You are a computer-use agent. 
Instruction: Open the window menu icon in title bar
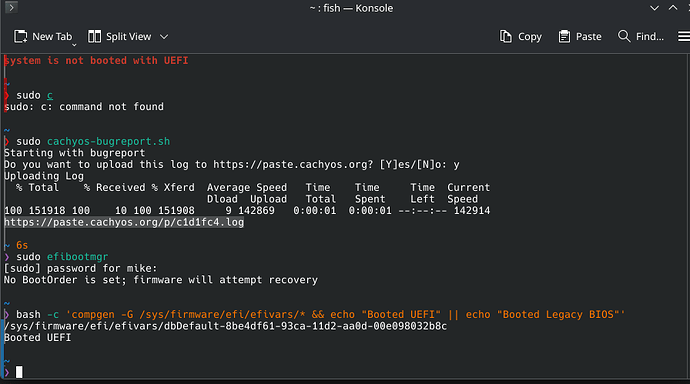pyautogui.click(x=11, y=7)
